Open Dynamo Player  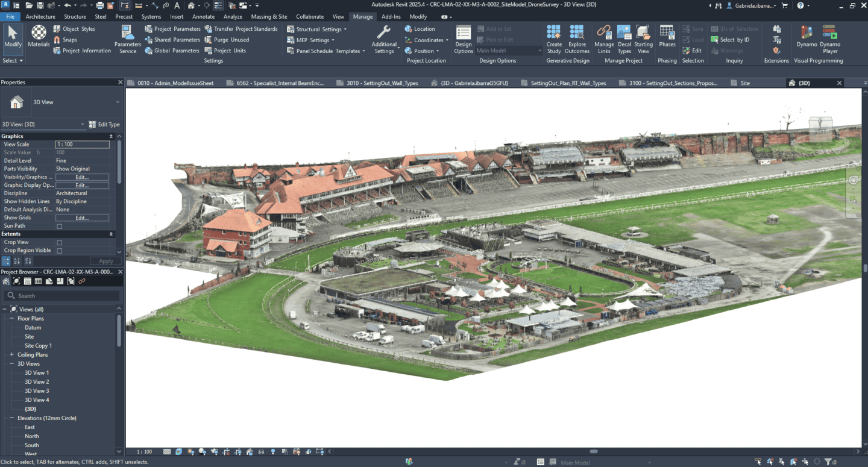[830, 40]
